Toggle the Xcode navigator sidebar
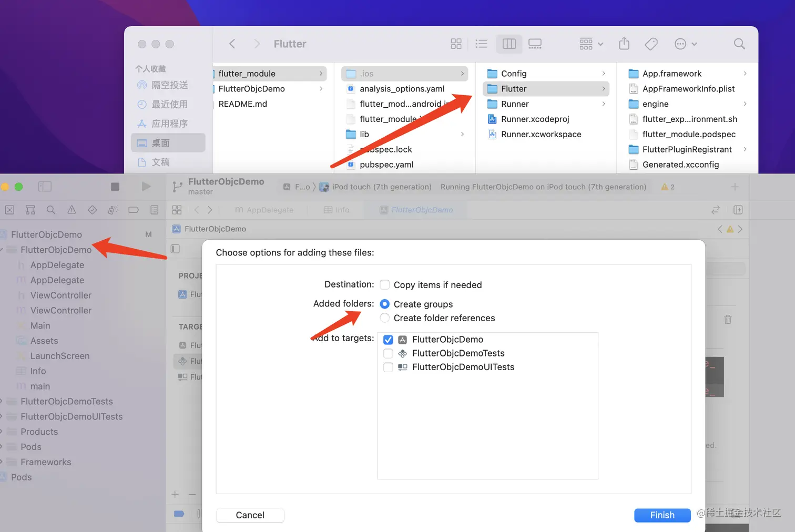This screenshot has width=795, height=532. point(45,187)
